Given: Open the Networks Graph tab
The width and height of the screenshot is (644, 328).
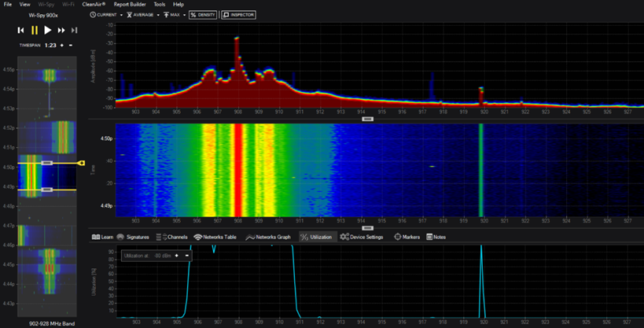Looking at the screenshot, I should pos(268,237).
